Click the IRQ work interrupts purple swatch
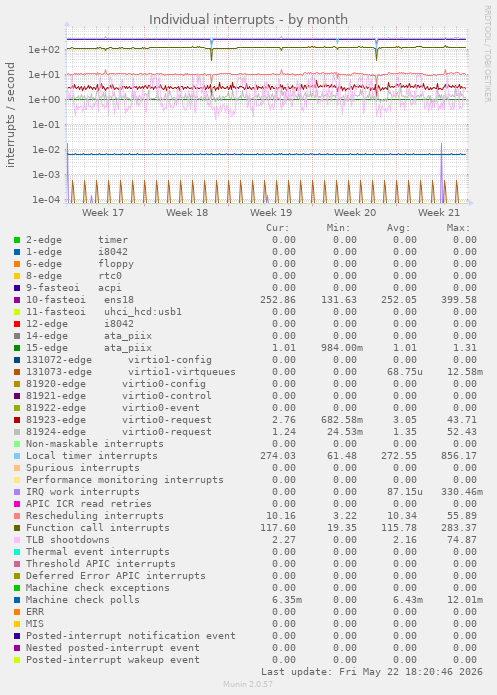This screenshot has width=497, height=695. [17, 492]
